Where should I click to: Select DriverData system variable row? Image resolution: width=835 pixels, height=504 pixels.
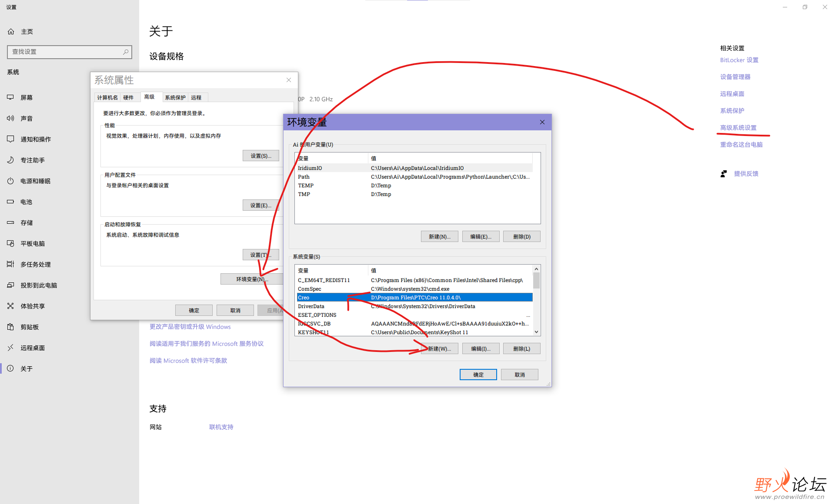pos(414,306)
